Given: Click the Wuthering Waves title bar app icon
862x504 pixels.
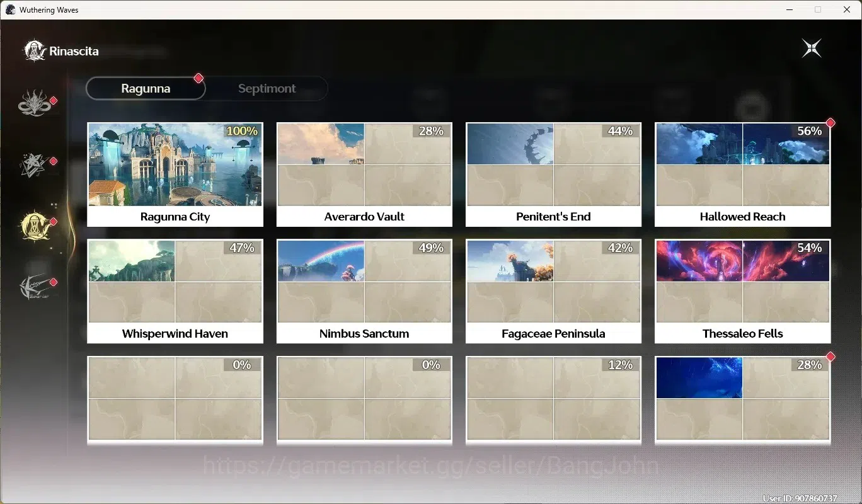Looking at the screenshot, I should 10,9.
